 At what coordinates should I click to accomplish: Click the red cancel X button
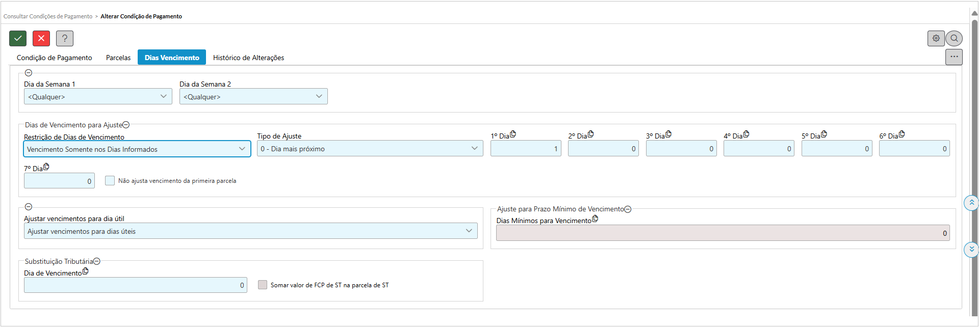[x=41, y=38]
